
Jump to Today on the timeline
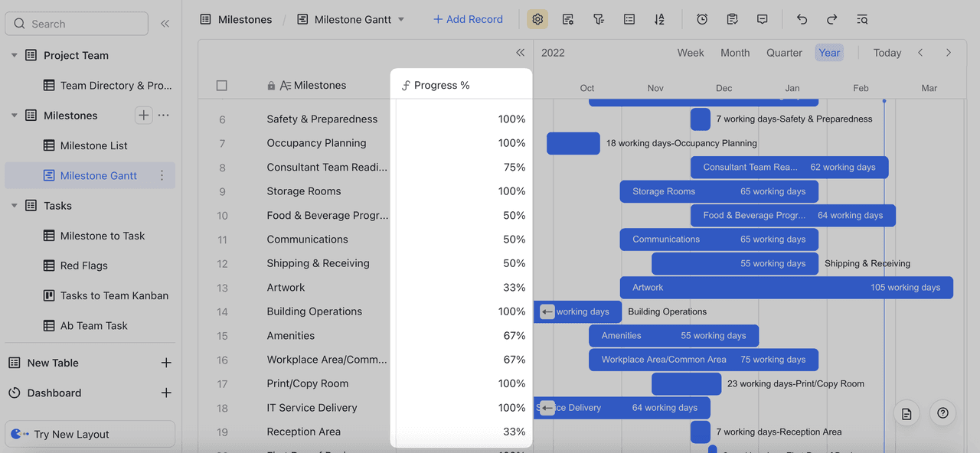click(x=887, y=53)
